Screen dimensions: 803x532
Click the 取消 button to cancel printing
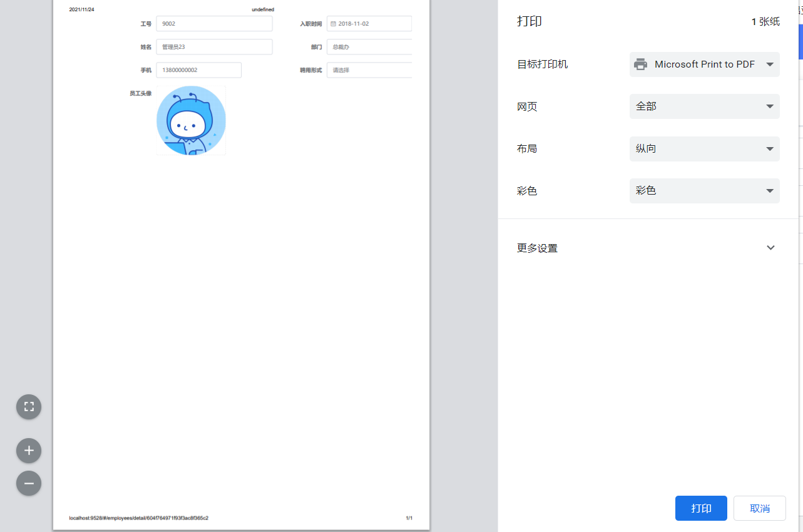[759, 508]
